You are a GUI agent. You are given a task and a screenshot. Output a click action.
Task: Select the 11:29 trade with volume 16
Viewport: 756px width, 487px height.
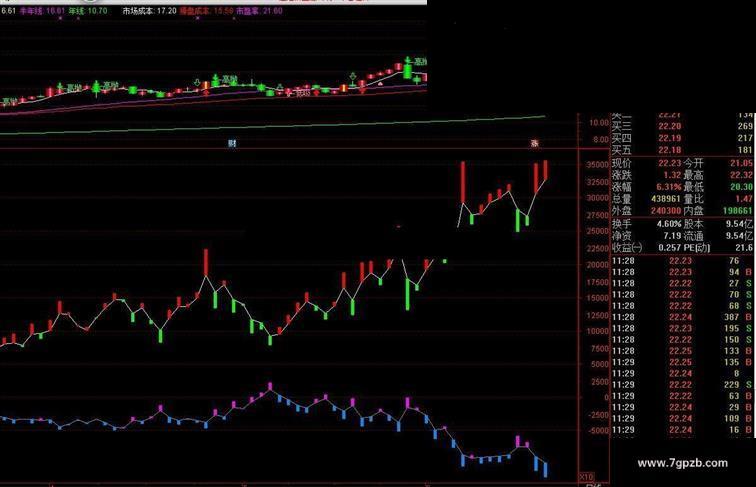coord(682,430)
